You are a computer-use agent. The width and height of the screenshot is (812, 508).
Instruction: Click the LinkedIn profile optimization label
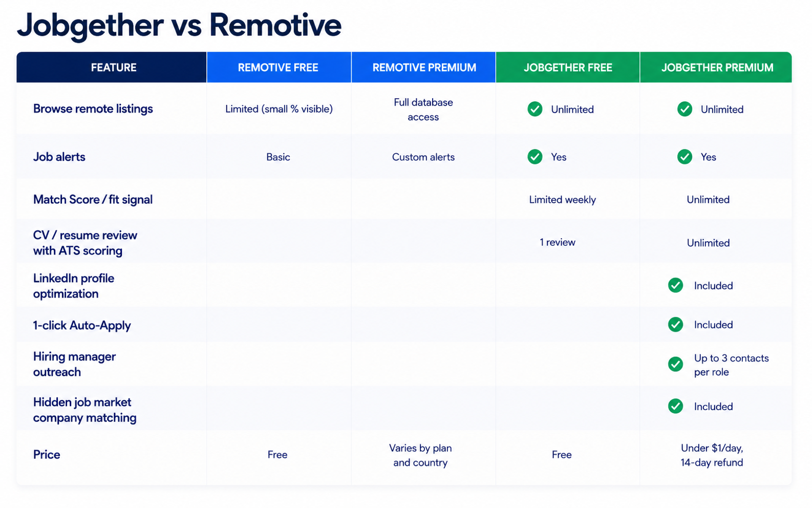74,286
